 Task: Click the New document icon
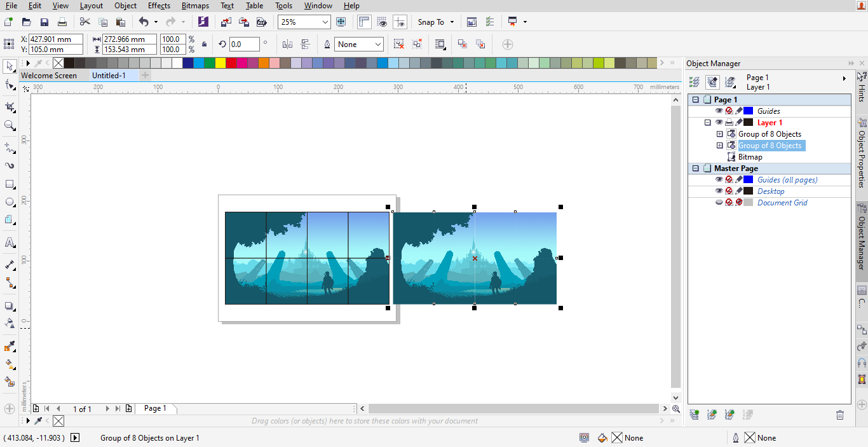click(x=8, y=22)
